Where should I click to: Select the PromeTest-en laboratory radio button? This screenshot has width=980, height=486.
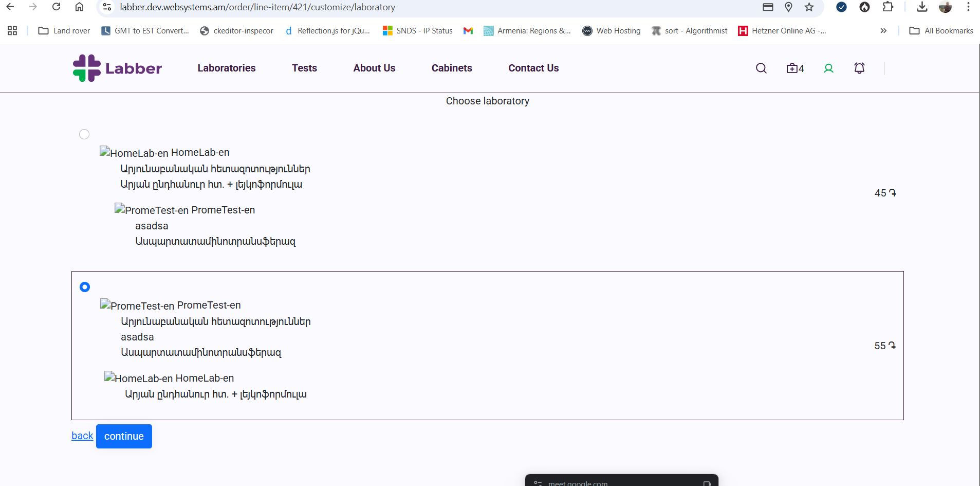point(85,287)
